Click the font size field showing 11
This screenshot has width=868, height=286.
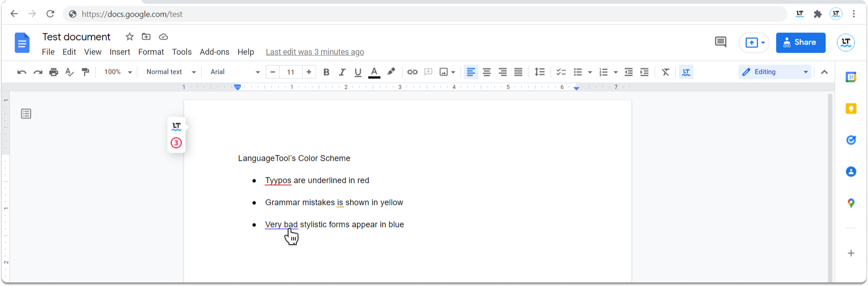(x=291, y=72)
